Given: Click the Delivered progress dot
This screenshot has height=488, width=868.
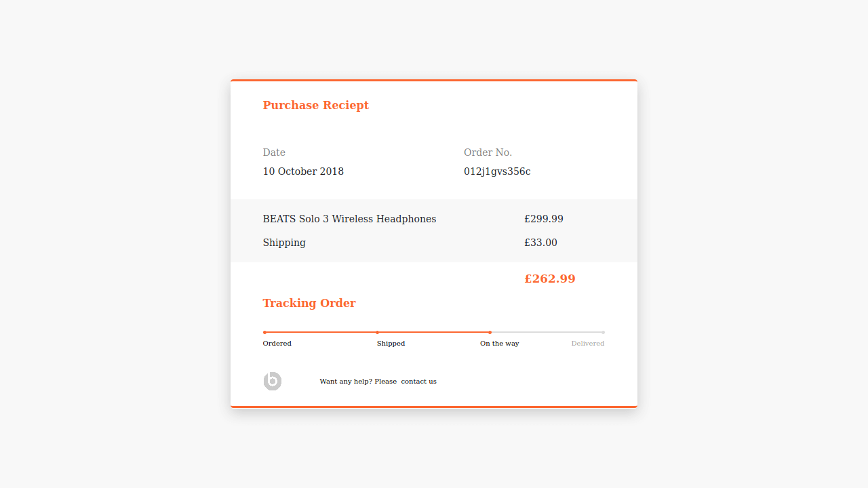Looking at the screenshot, I should pyautogui.click(x=603, y=332).
